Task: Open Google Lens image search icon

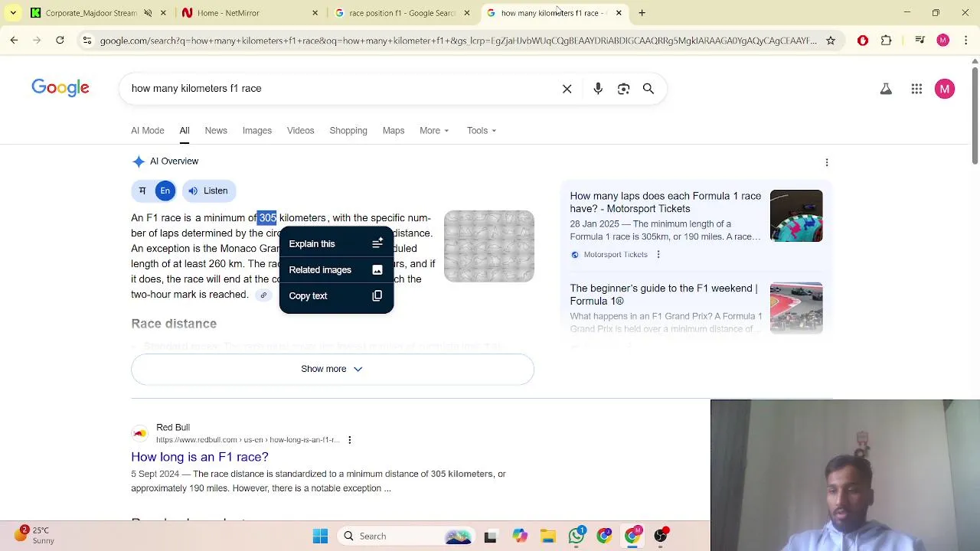Action: point(623,89)
